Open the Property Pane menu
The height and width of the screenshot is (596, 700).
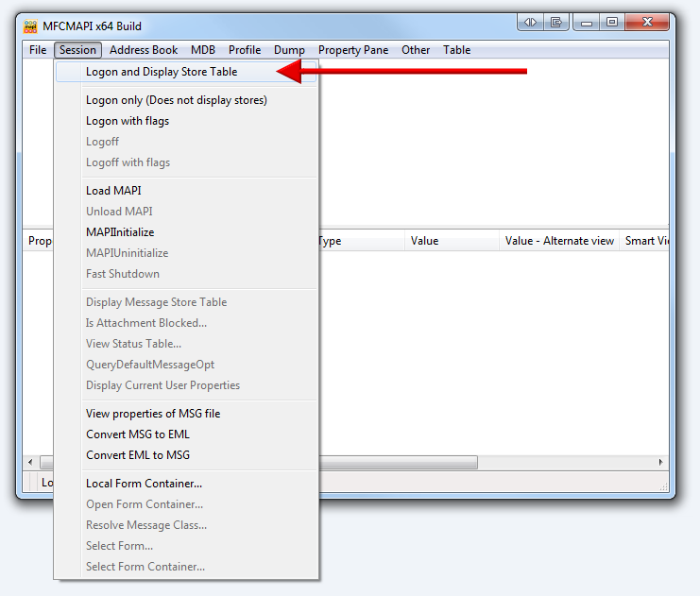(x=353, y=50)
